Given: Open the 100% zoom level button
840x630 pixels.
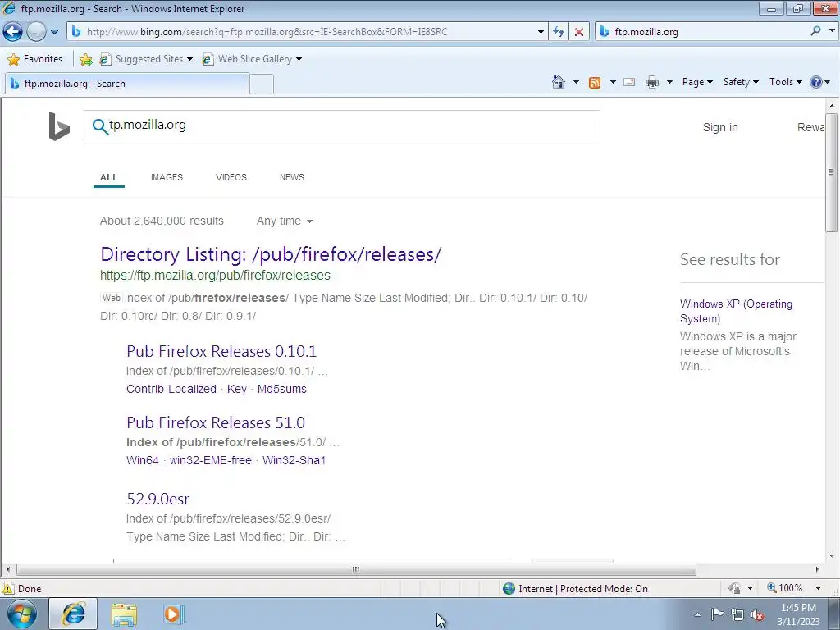Looking at the screenshot, I should (x=785, y=588).
